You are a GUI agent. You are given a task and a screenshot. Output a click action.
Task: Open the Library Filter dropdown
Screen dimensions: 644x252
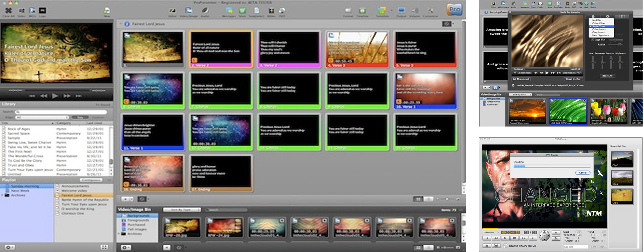(x=42, y=117)
